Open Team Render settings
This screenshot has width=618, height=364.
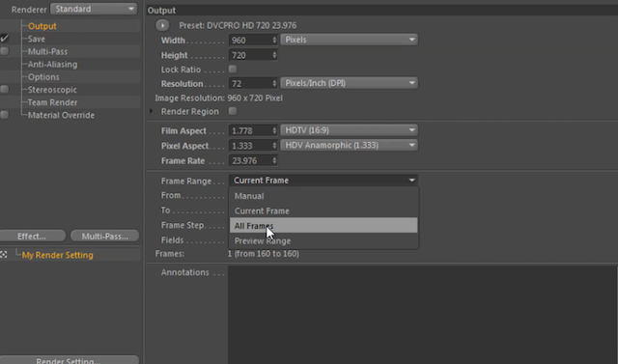[x=52, y=102]
